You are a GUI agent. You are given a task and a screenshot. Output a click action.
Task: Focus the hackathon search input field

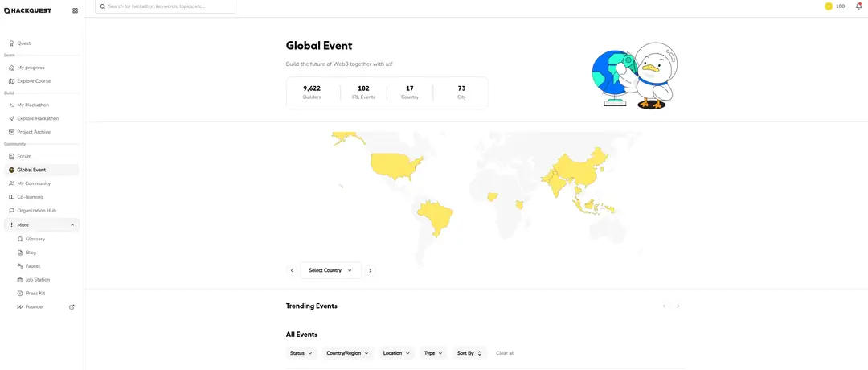pyautogui.click(x=169, y=6)
